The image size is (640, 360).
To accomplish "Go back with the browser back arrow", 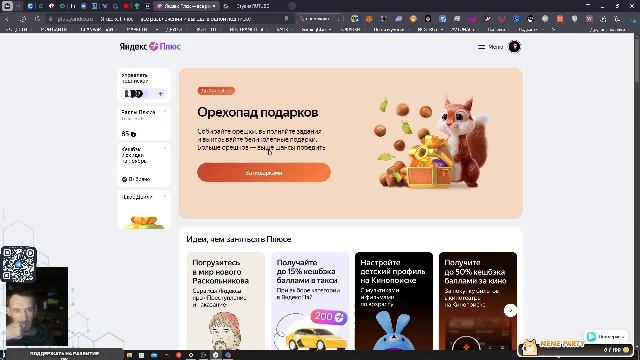I will tap(7, 19).
